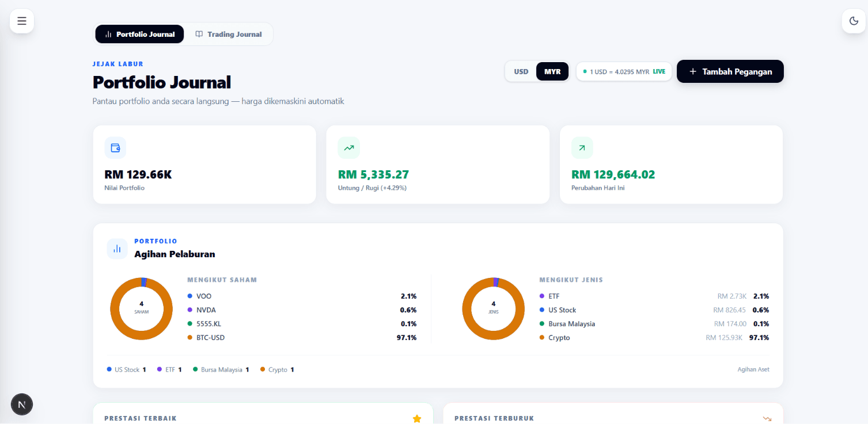Select the VOO row in saham list
This screenshot has width=868, height=424.
tap(302, 296)
